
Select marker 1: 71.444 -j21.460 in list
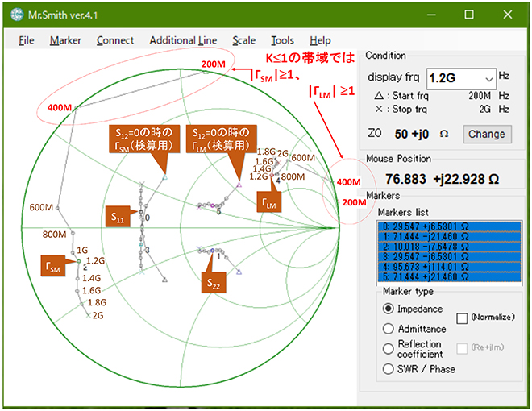[449, 237]
